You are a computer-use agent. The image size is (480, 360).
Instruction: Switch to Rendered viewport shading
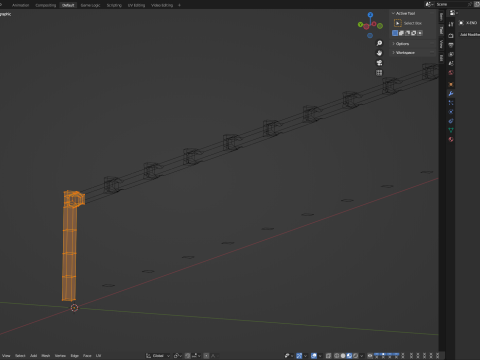(x=356, y=356)
